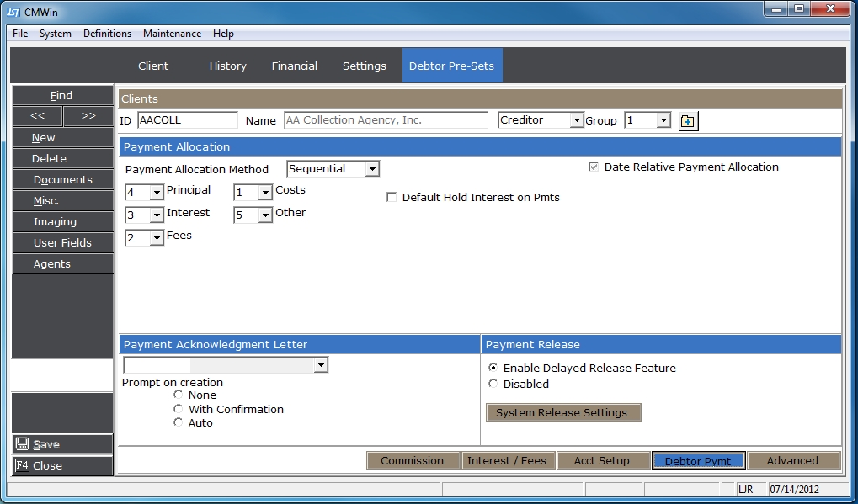858x504 pixels.
Task: Go to next client with >> button
Action: [x=88, y=116]
